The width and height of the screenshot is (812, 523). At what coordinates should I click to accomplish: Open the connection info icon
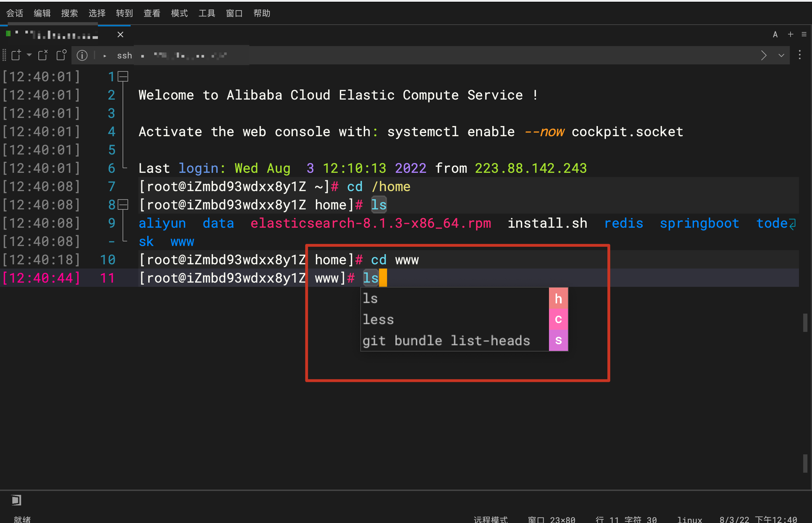click(x=82, y=55)
